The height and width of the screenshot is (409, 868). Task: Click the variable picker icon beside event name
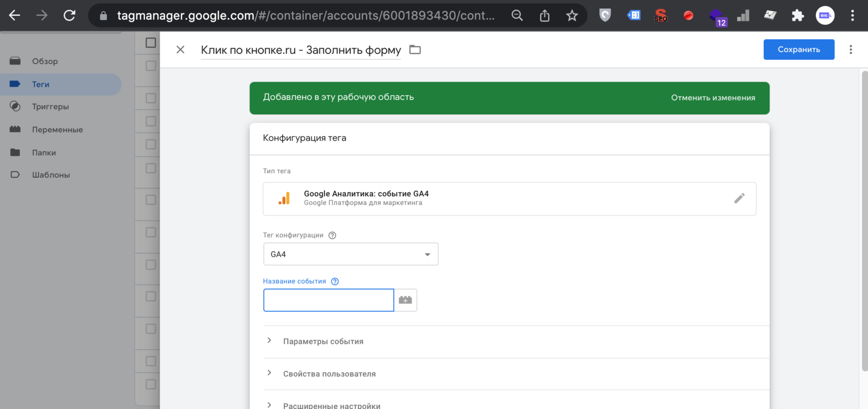(x=406, y=300)
